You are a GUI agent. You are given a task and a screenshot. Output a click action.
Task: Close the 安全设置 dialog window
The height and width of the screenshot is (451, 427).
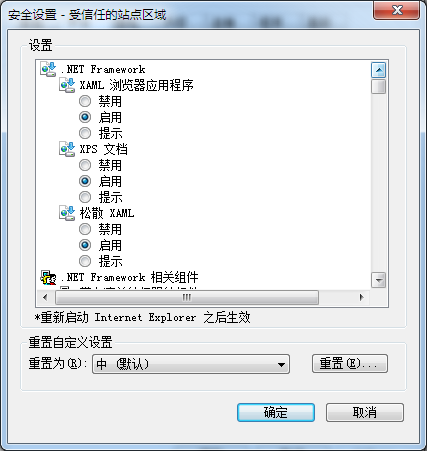point(397,10)
